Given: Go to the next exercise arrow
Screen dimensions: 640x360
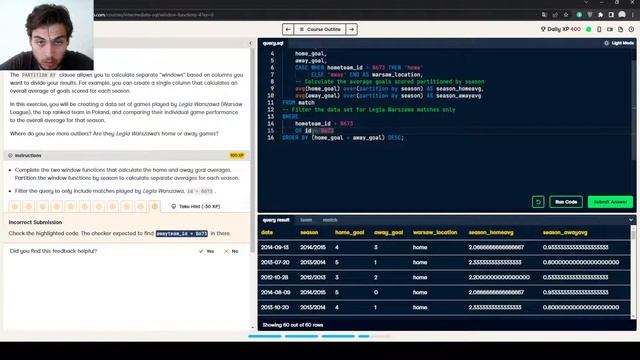Looking at the screenshot, I should pyautogui.click(x=351, y=29).
